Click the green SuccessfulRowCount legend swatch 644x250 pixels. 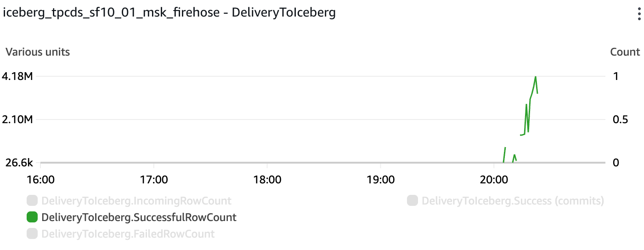32,217
